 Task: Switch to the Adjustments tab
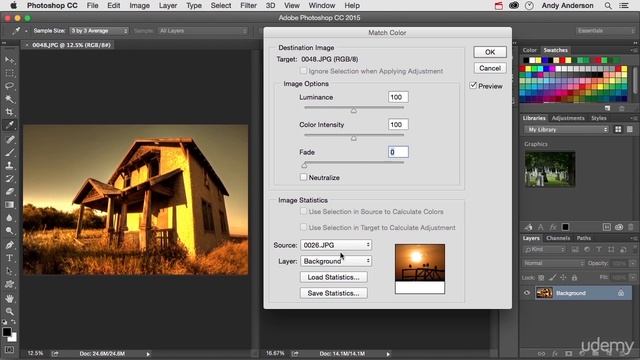coord(568,118)
